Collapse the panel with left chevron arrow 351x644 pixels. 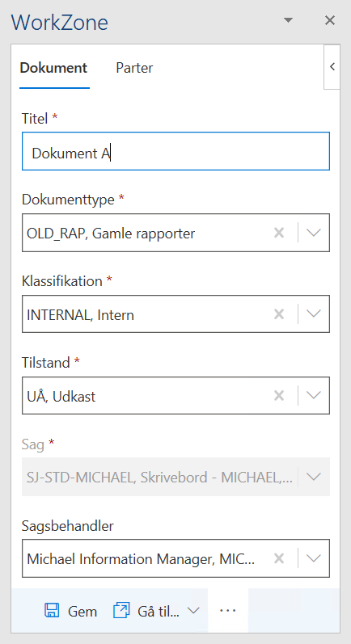click(x=332, y=66)
